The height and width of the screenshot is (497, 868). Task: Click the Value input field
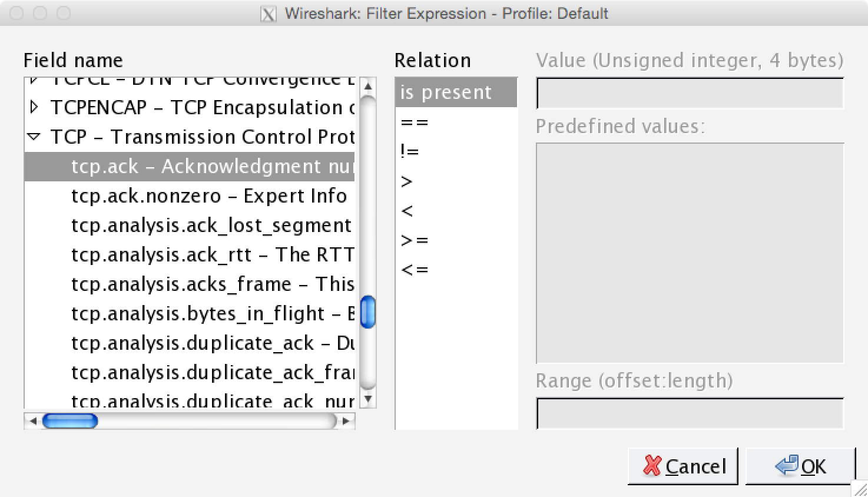pos(690,93)
